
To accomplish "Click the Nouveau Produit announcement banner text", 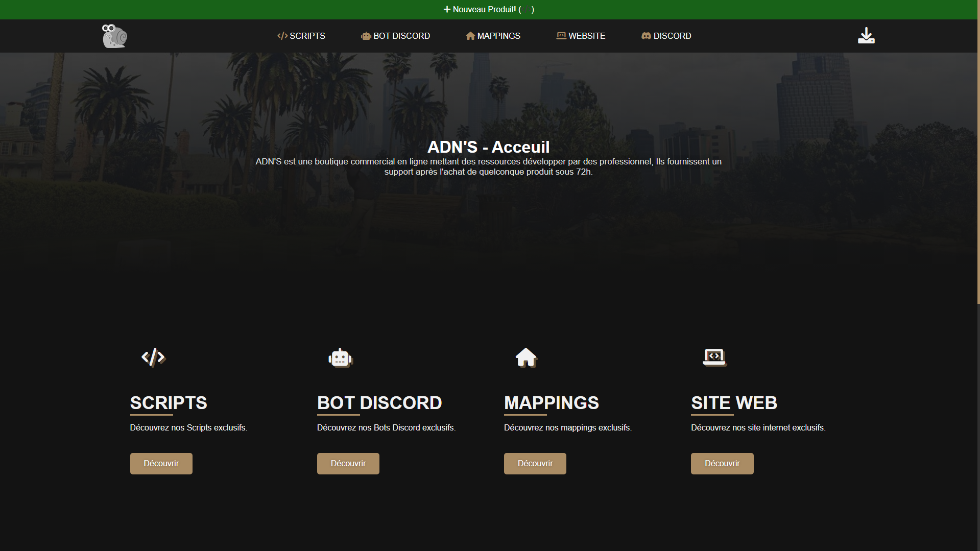I will tap(484, 9).
